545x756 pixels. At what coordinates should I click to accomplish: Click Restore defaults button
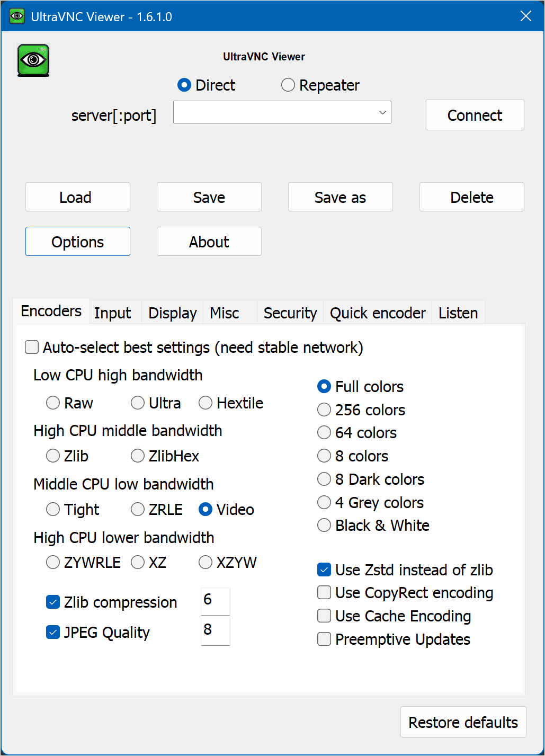(x=463, y=722)
